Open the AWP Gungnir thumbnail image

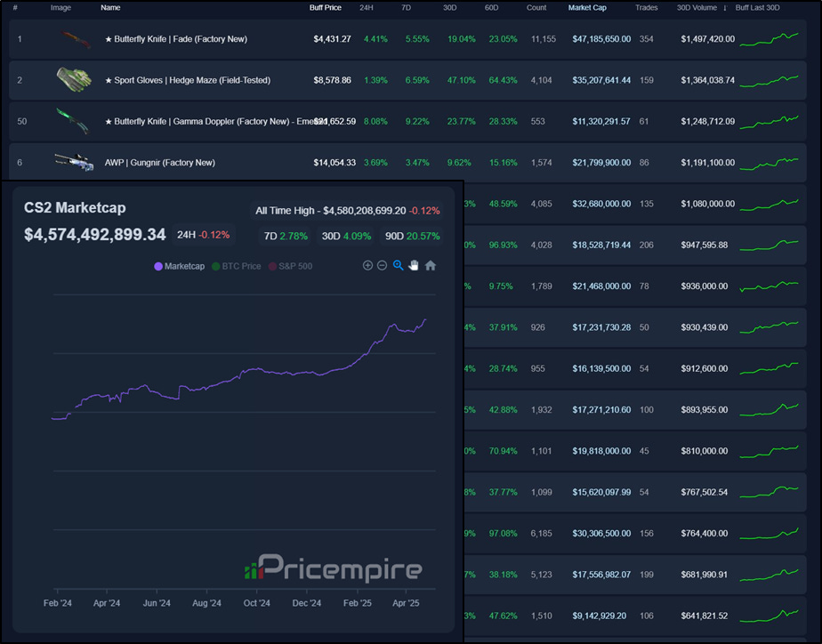[74, 161]
